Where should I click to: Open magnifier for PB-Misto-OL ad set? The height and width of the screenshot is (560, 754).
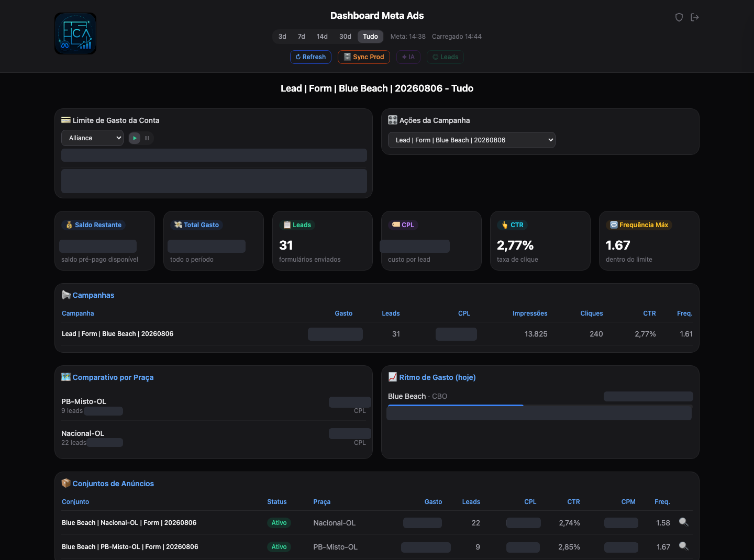coord(683,546)
